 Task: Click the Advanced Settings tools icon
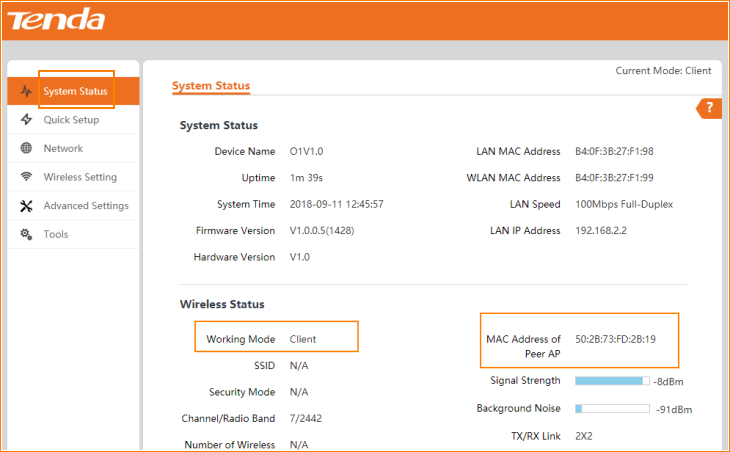[26, 206]
